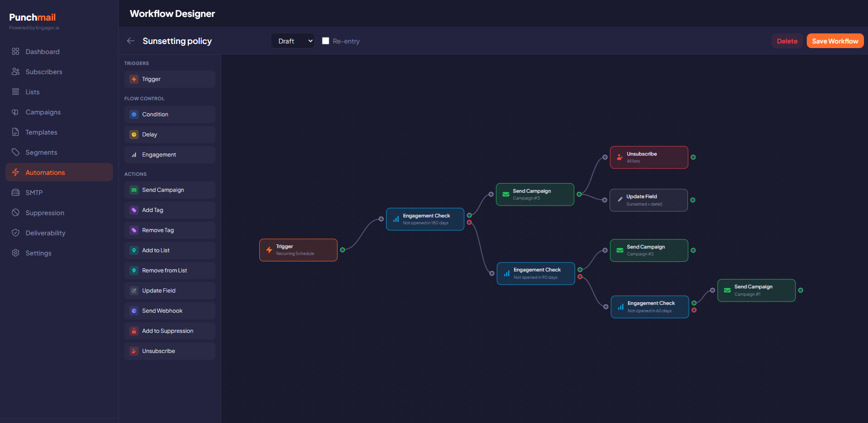Enable the Re-entry checkbox
Image resolution: width=868 pixels, height=423 pixels.
326,41
